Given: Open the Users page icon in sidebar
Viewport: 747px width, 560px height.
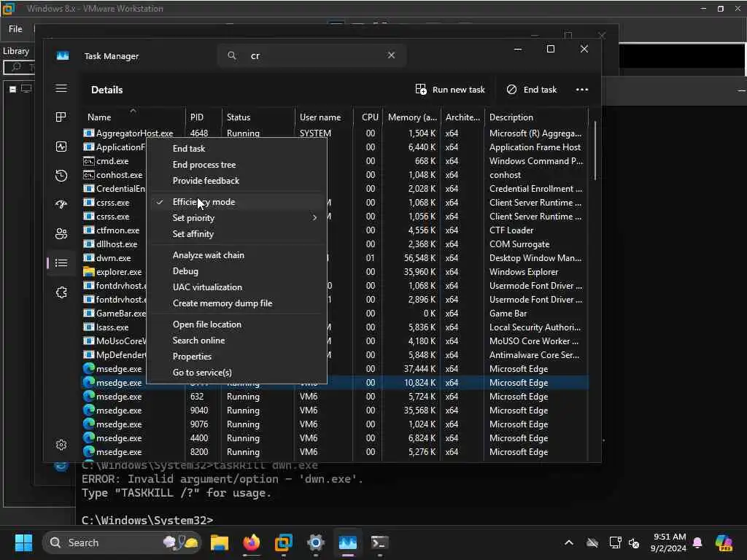Looking at the screenshot, I should [x=61, y=234].
